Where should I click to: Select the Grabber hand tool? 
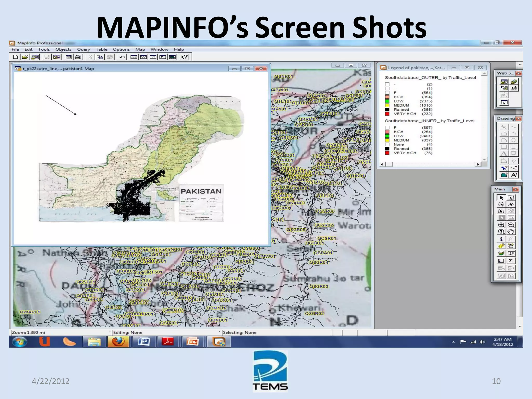point(511,232)
